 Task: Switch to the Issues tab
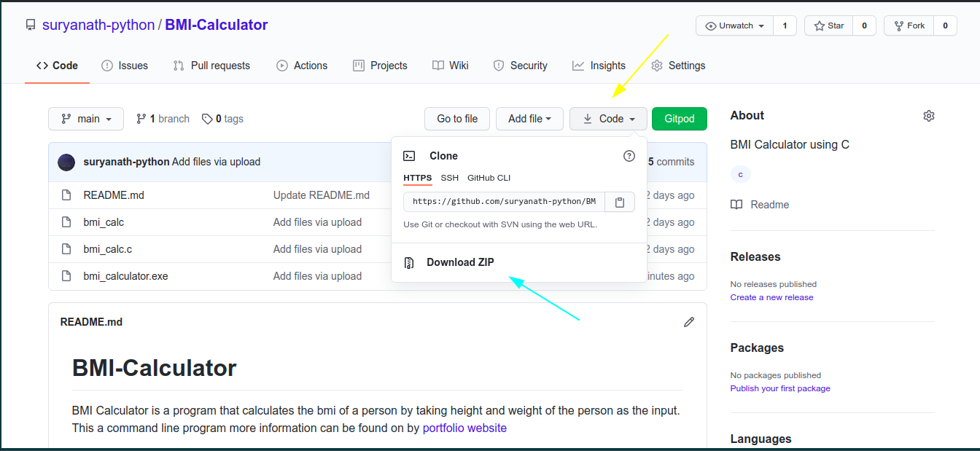125,66
